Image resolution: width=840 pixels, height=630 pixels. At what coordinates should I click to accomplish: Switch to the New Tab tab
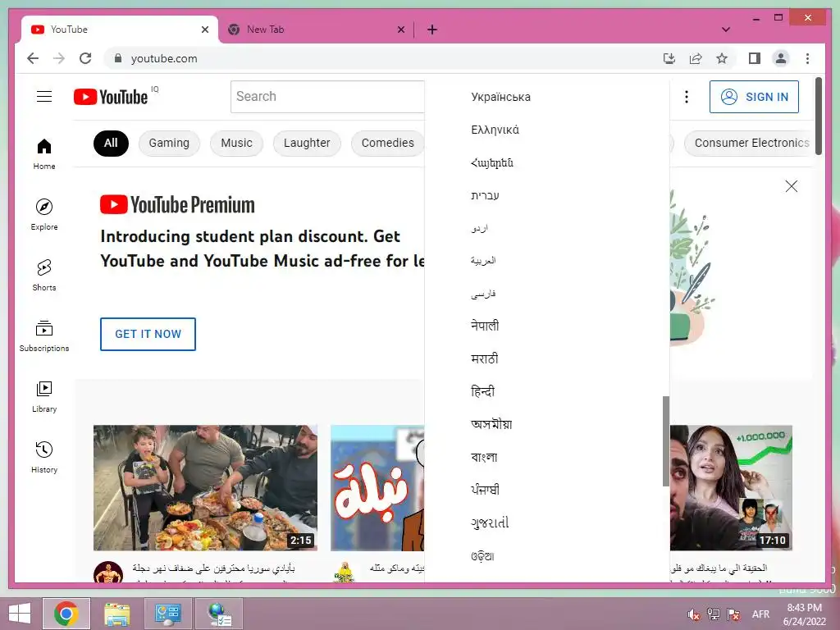click(316, 30)
